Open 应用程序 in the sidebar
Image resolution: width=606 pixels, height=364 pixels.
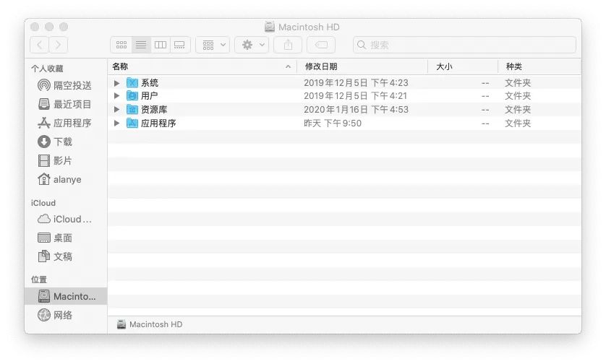[65, 123]
